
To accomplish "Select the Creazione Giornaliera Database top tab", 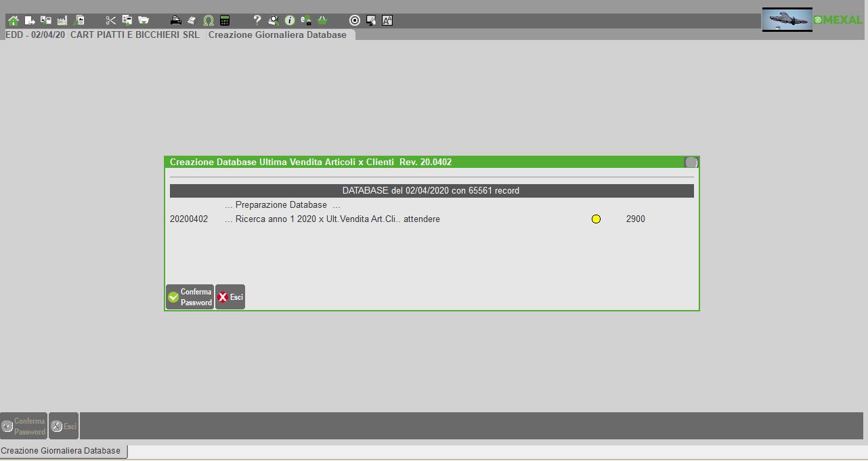I will pos(278,35).
